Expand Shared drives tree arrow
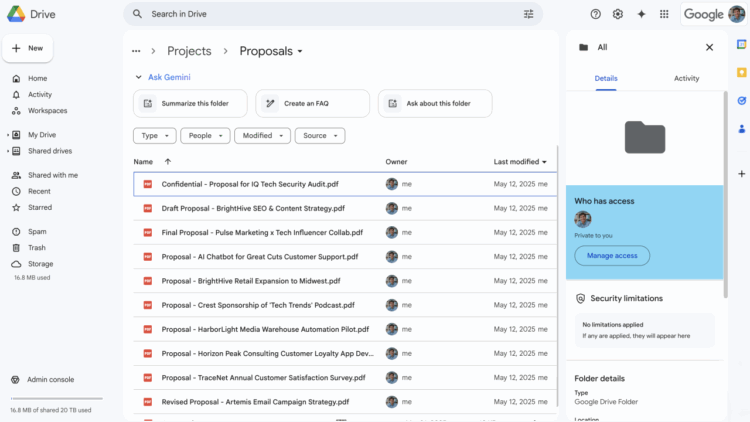 click(8, 151)
